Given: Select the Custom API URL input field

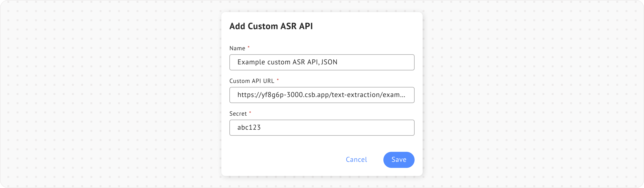Looking at the screenshot, I should coord(321,95).
